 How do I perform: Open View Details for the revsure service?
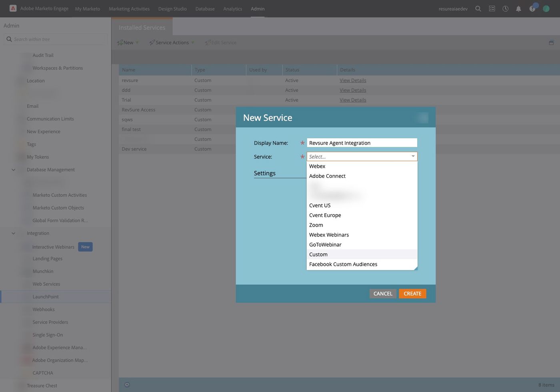coord(353,80)
